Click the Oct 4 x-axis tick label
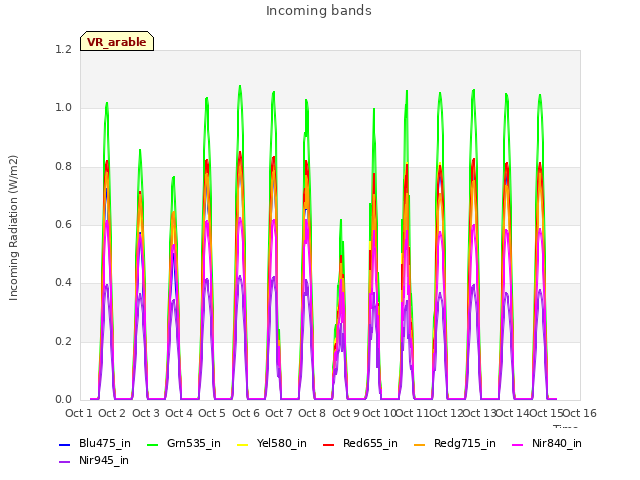Image resolution: width=640 pixels, height=480 pixels. click(x=179, y=413)
